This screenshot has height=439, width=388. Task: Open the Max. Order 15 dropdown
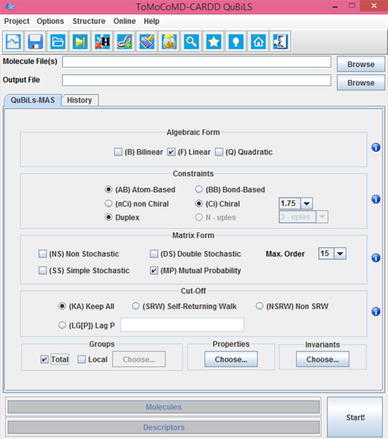[340, 253]
